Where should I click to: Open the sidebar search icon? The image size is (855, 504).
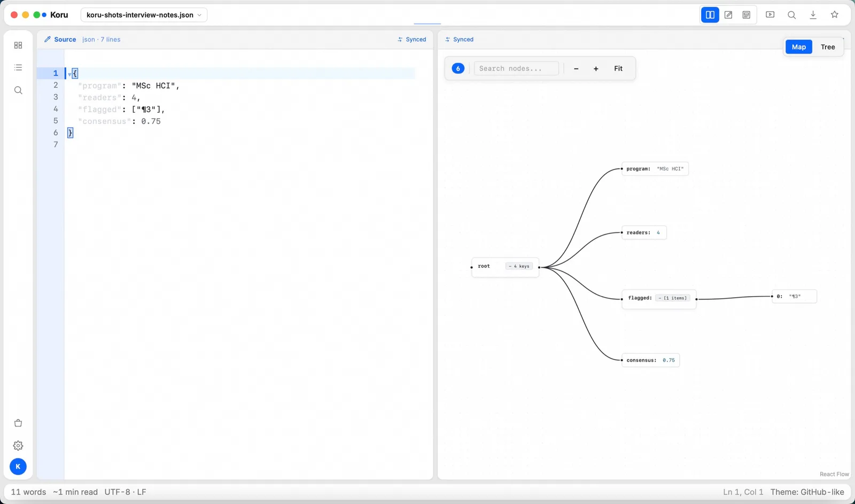coord(18,90)
